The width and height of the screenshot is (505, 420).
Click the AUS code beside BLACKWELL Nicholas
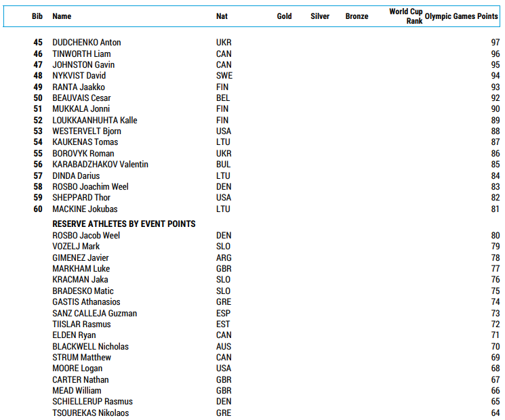223,347
